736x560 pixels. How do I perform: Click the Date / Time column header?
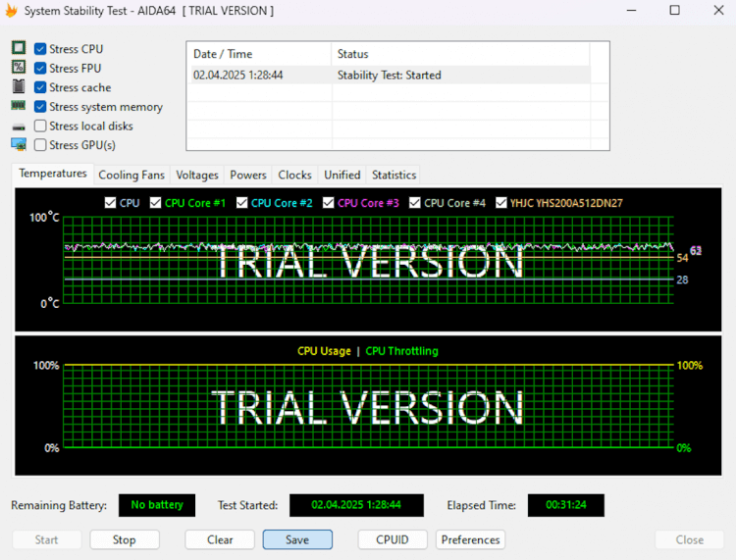[x=260, y=54]
